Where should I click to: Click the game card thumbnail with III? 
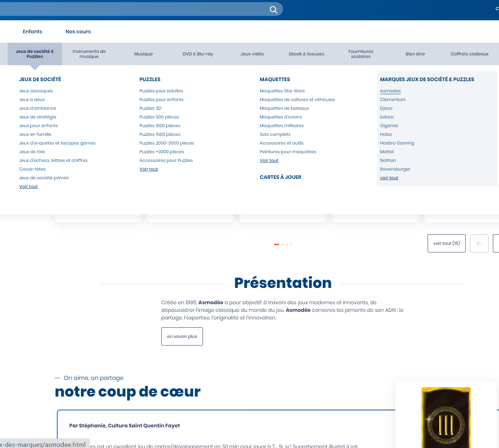(x=446, y=418)
